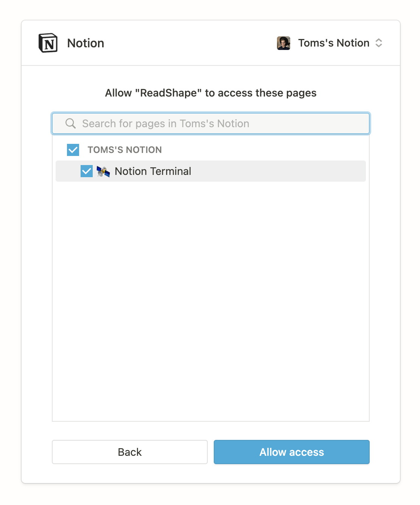The width and height of the screenshot is (420, 505).
Task: Click the Toms's Notion workspace avatar
Action: point(283,43)
